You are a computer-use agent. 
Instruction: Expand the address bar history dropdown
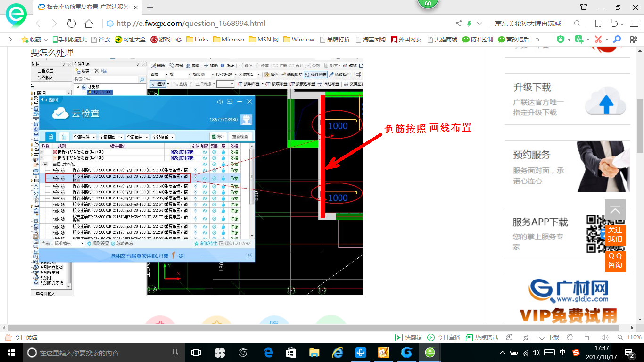(480, 24)
